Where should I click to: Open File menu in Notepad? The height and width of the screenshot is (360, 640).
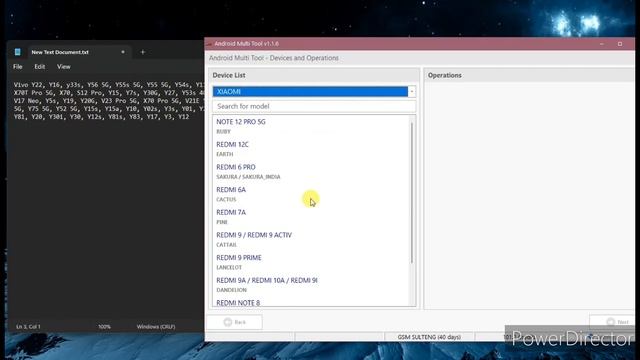[x=18, y=67]
